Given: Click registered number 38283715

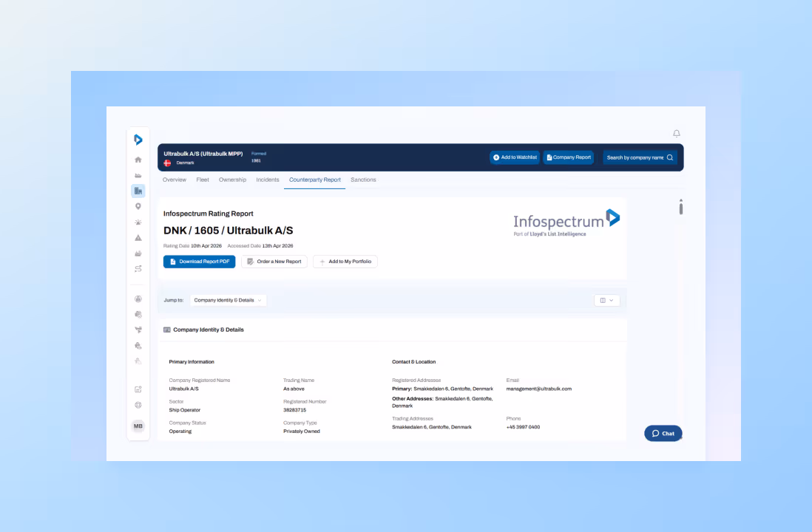Looking at the screenshot, I should coord(294,410).
